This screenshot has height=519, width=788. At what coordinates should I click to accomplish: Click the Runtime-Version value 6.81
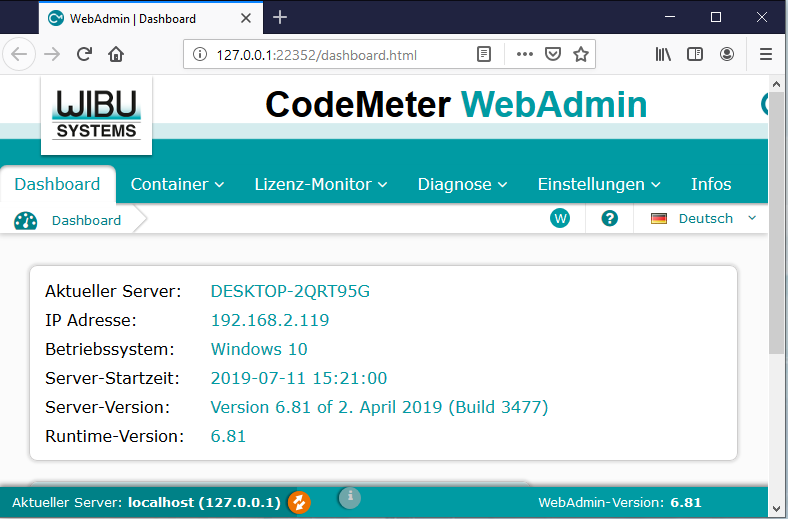coord(228,436)
